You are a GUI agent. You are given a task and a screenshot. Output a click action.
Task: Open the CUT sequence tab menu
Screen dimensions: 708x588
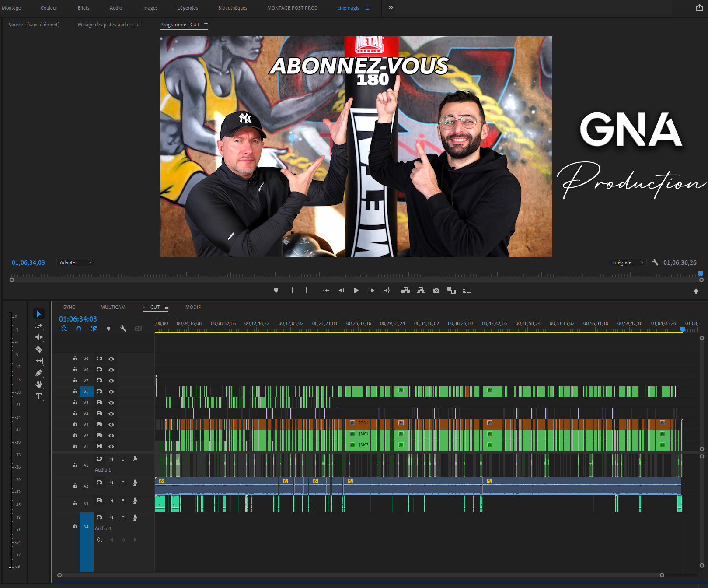click(167, 308)
